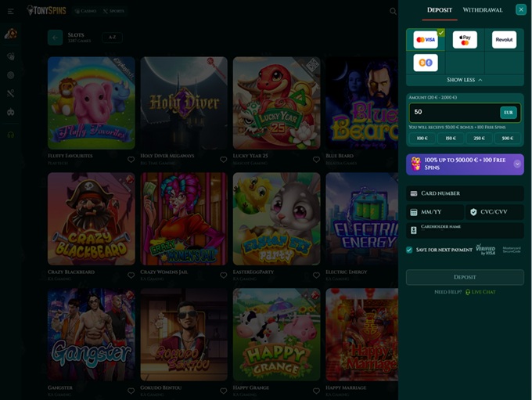Image resolution: width=532 pixels, height=400 pixels.
Task: Click the Deposit submit button
Action: pos(465,277)
